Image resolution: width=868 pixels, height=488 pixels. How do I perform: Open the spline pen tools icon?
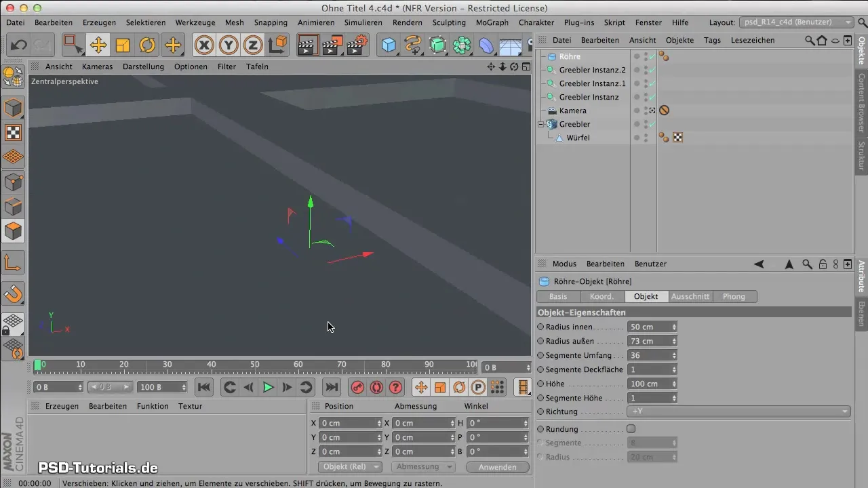(413, 45)
